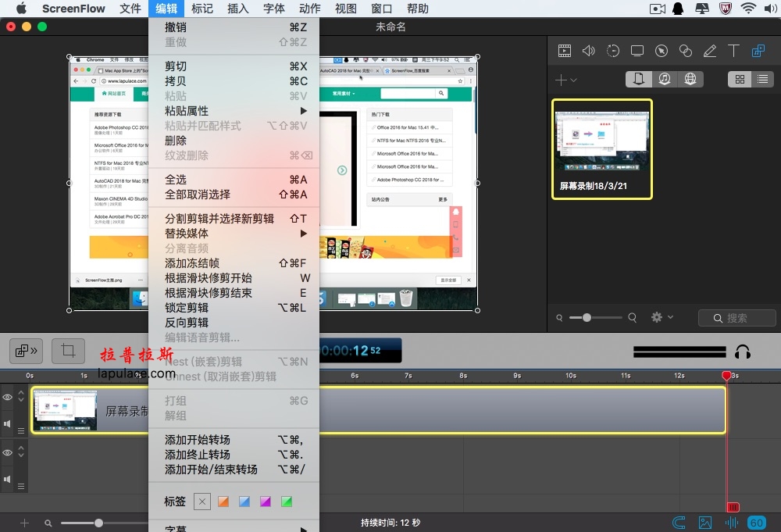The width and height of the screenshot is (781, 532).
Task: Open the Audio properties speaker icon
Action: (589, 51)
